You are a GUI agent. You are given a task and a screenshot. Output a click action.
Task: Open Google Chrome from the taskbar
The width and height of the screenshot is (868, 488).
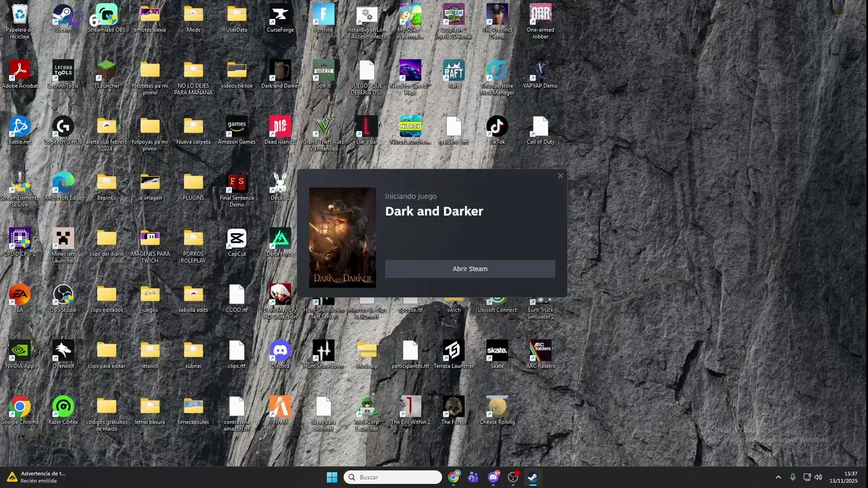[454, 477]
